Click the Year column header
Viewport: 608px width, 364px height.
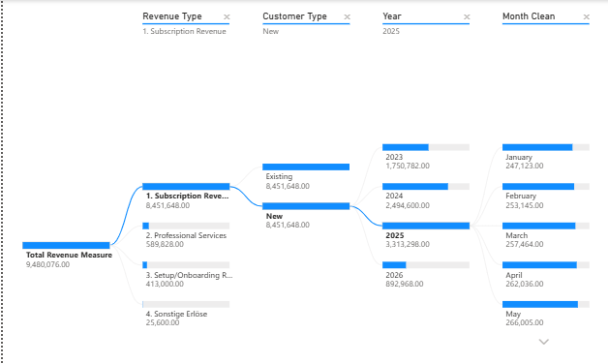pos(392,16)
